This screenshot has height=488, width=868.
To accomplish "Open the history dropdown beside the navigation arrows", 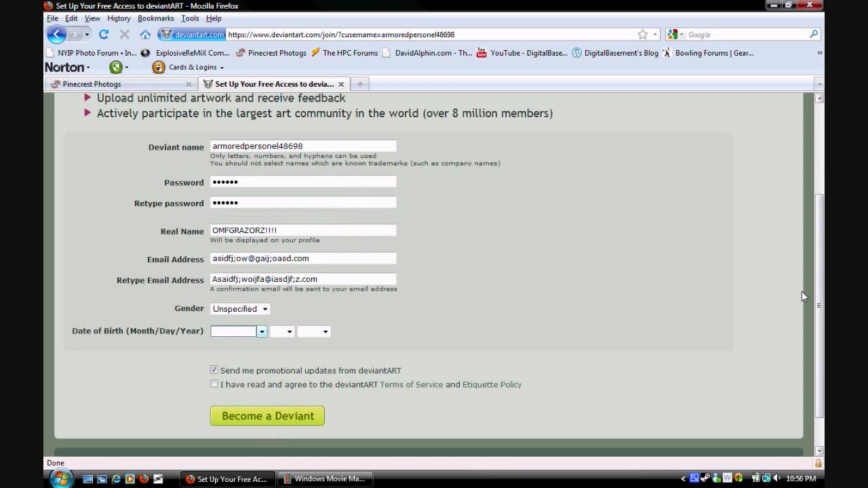I will coord(87,35).
